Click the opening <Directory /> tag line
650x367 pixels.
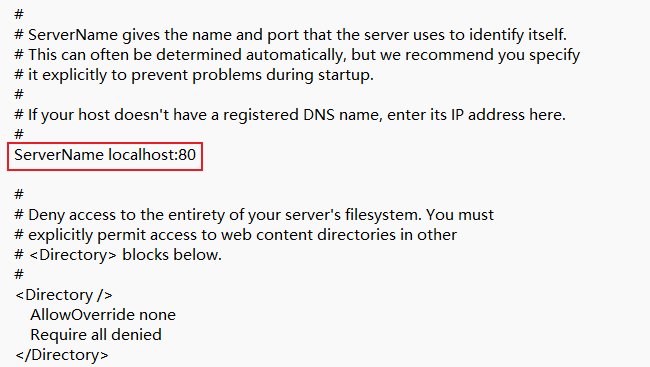(64, 295)
